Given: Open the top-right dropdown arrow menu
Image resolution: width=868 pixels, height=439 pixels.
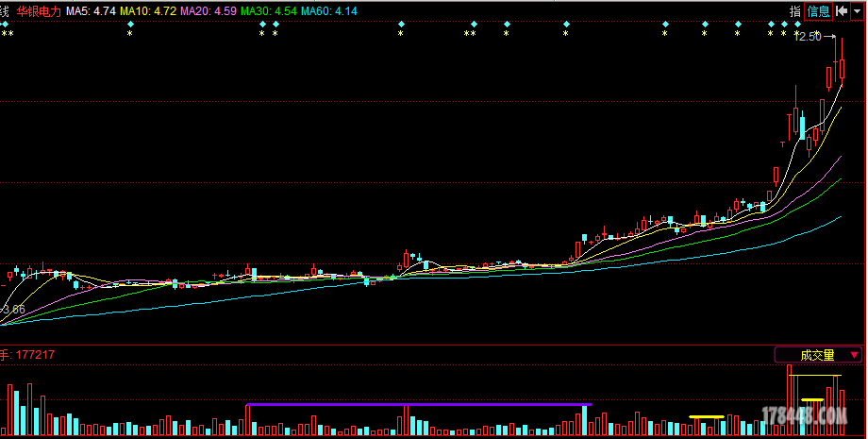Looking at the screenshot, I should (x=857, y=11).
